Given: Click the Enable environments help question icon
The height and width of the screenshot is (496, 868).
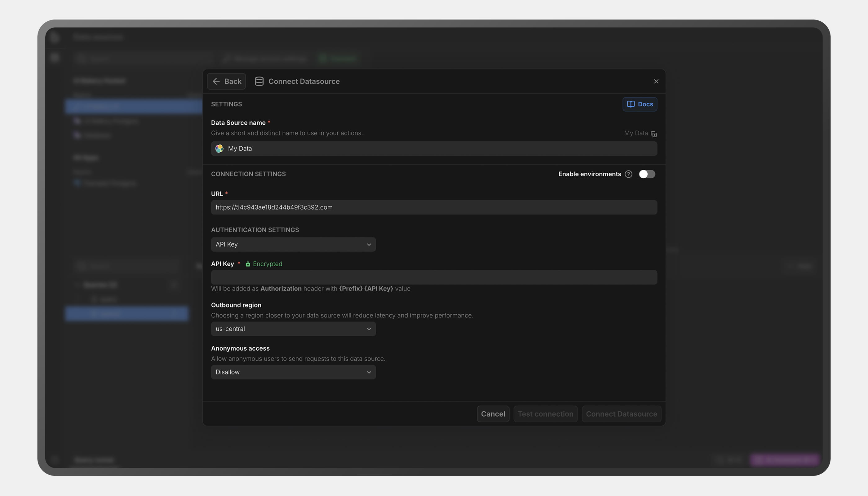Looking at the screenshot, I should pyautogui.click(x=628, y=174).
